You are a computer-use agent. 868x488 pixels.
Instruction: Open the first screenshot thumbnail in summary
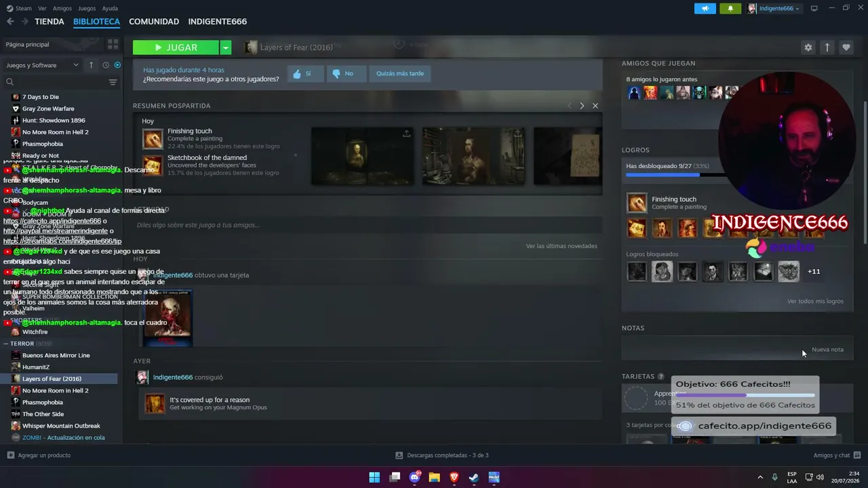pos(362,156)
